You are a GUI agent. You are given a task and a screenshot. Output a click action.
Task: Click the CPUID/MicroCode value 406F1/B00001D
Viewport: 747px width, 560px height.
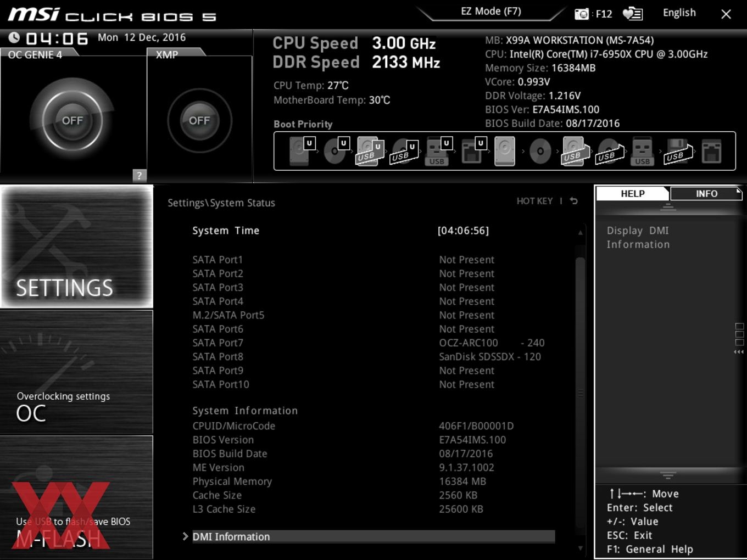tap(476, 425)
